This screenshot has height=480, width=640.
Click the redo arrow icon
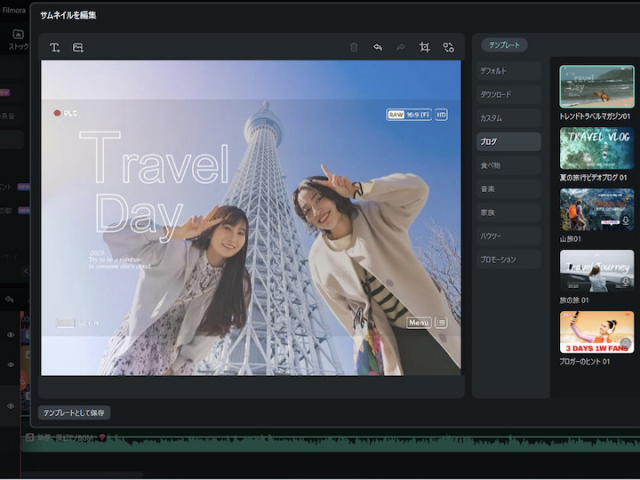(x=401, y=47)
